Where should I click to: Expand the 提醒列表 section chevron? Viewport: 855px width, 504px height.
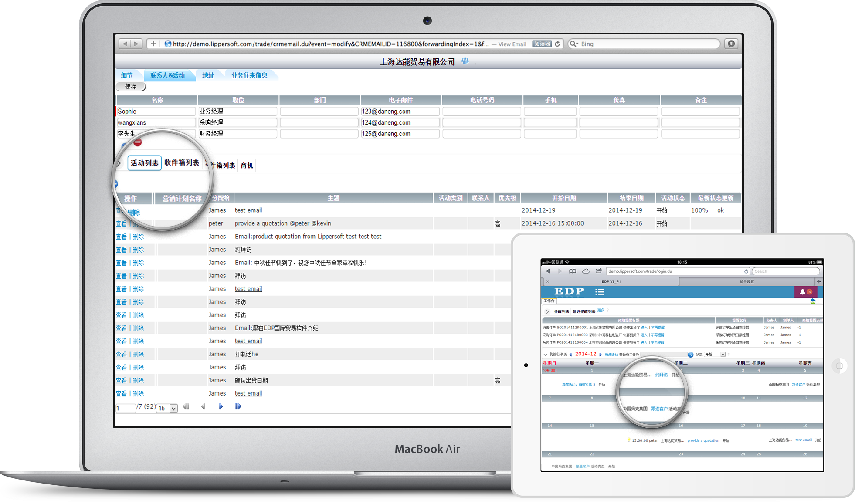point(547,311)
